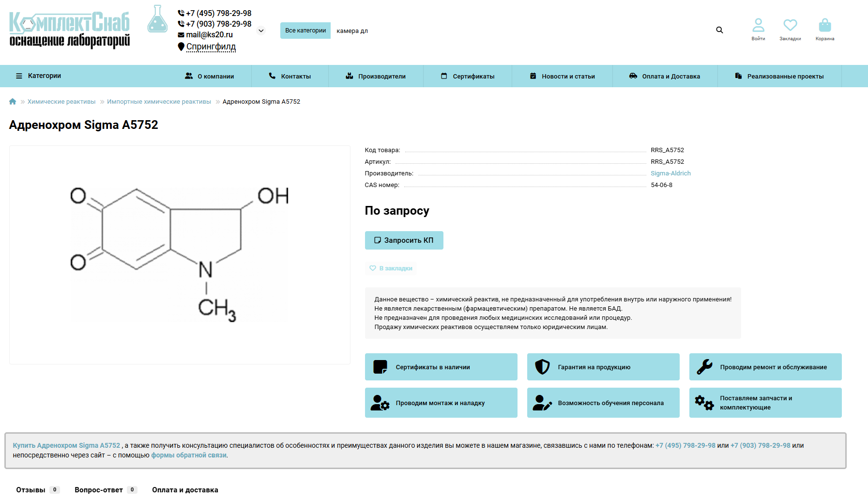The image size is (868, 503).
Task: Open the Sigma-Aldrich manufacturer link
Action: pyautogui.click(x=670, y=173)
